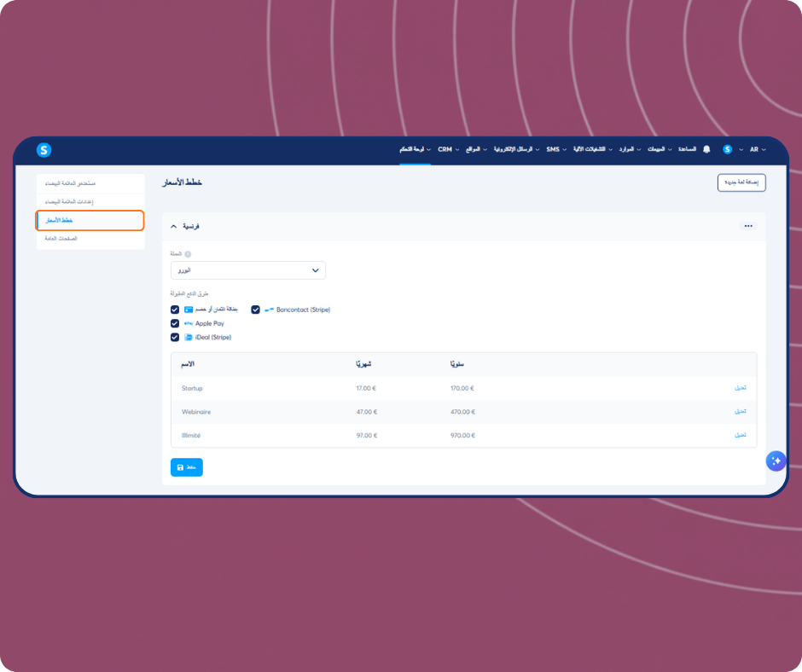This screenshot has width=802, height=672.
Task: Click the Apple Pay label text
Action: [210, 324]
